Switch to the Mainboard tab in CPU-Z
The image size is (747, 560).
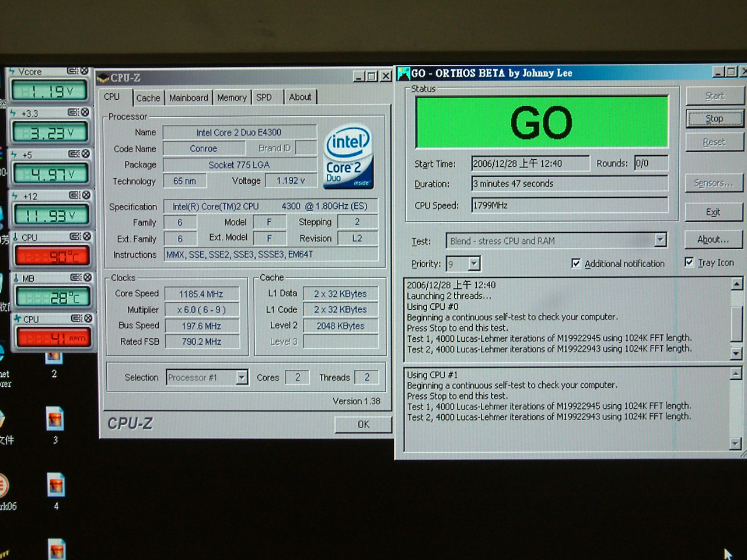coord(189,97)
